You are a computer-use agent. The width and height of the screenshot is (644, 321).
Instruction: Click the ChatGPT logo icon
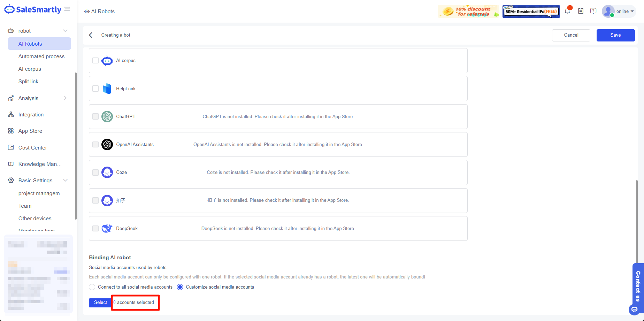(107, 116)
